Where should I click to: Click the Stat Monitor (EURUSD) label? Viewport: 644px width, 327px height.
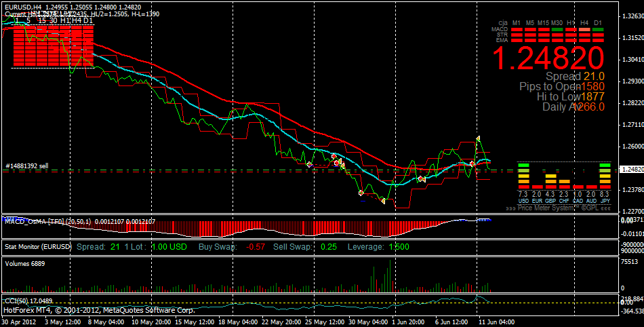[38, 247]
